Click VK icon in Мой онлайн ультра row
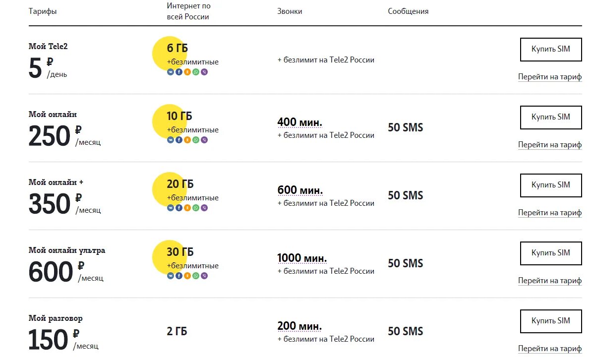This screenshot has width=594, height=364. point(171,276)
